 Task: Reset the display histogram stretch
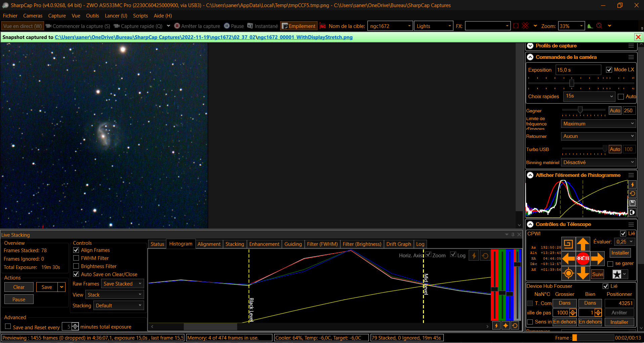[632, 194]
